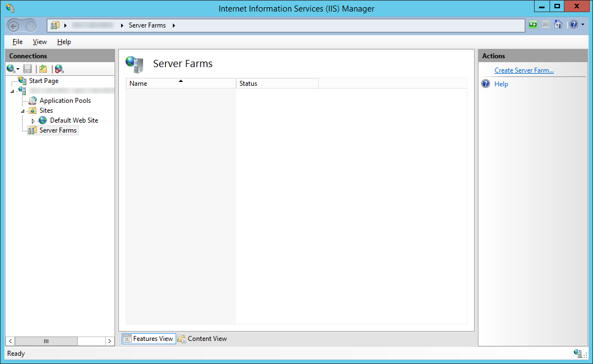Click the Stop icon in address bar toolbar
Viewport: 593px width, 364px height.
[x=545, y=25]
